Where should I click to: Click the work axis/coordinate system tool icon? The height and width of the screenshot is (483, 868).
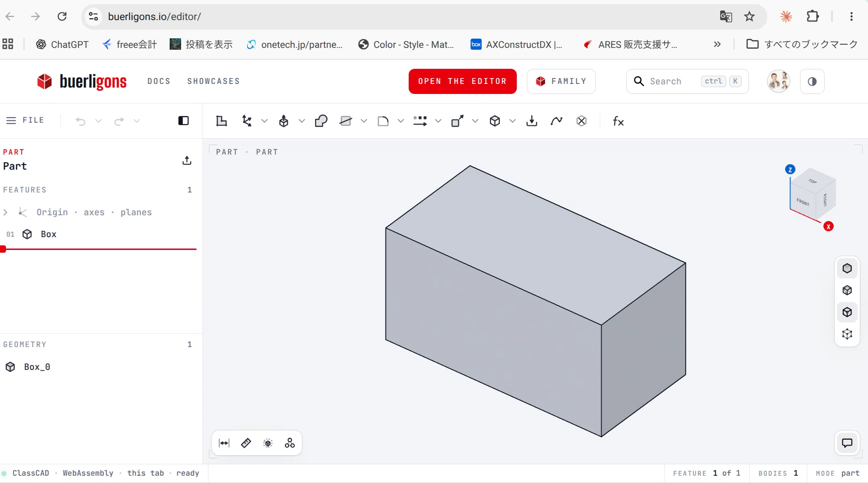(x=247, y=121)
